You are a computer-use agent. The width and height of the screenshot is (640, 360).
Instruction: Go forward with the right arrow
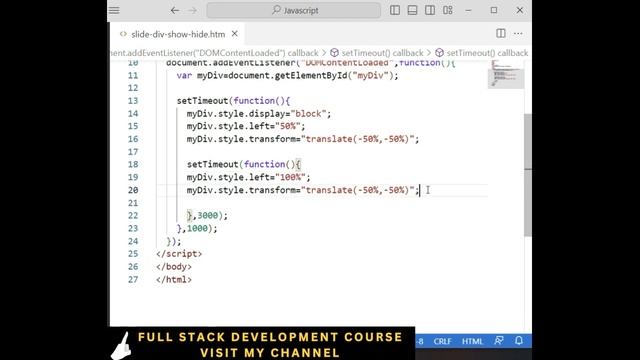pos(193,10)
